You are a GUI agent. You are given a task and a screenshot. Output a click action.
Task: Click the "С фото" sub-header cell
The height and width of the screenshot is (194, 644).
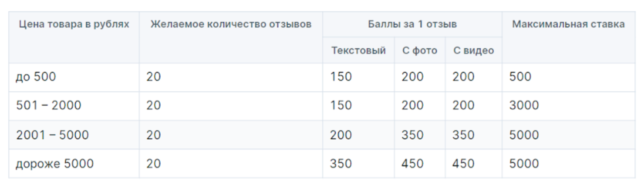pyautogui.click(x=420, y=50)
